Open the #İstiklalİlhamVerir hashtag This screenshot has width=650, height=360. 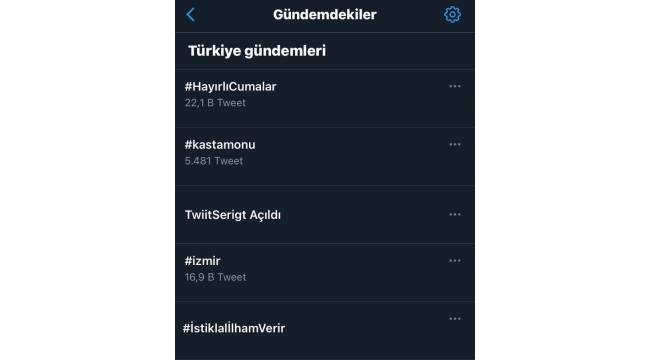click(x=234, y=328)
